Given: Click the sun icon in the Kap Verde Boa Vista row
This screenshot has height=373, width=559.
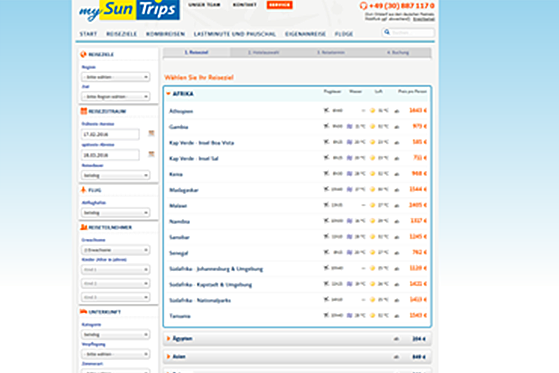Looking at the screenshot, I should pos(373,142).
